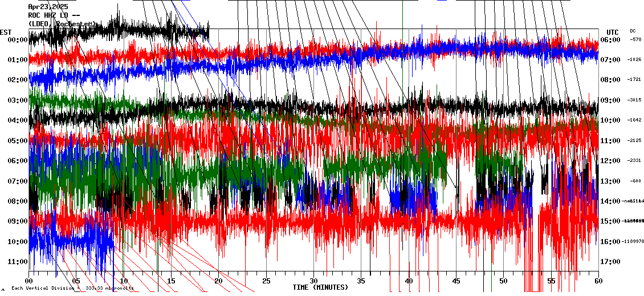Select the DC column header
This screenshot has width=644, height=296.
633,31
